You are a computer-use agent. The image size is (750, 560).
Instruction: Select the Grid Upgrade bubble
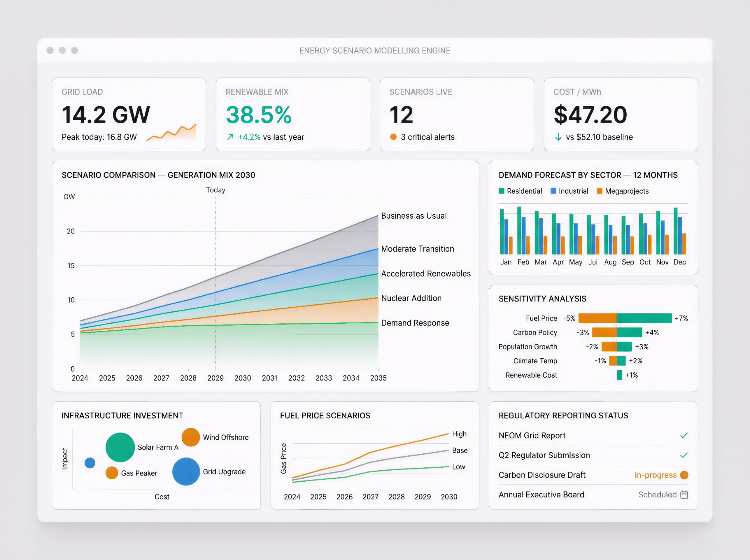(x=186, y=472)
